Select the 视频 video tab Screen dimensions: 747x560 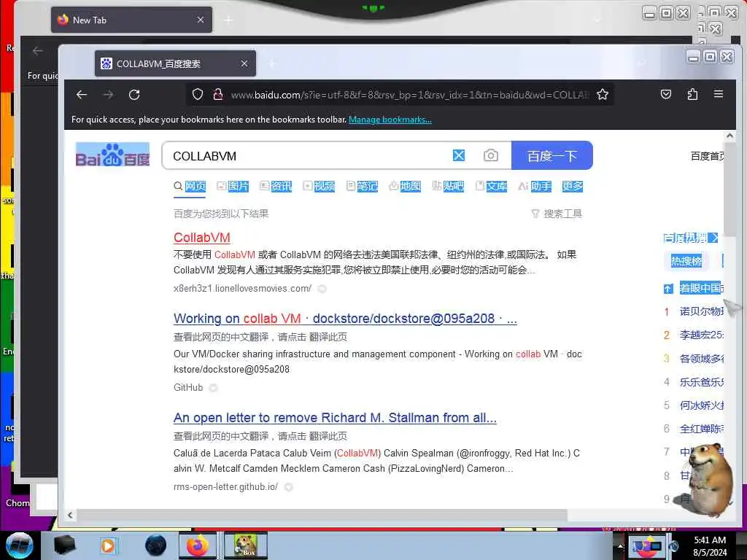(x=319, y=186)
